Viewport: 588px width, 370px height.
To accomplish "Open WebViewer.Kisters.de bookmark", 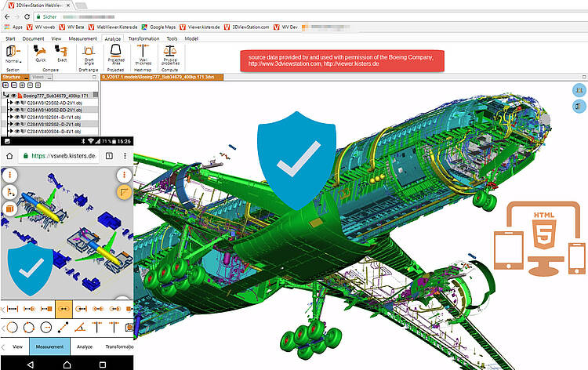I will 113,27.
